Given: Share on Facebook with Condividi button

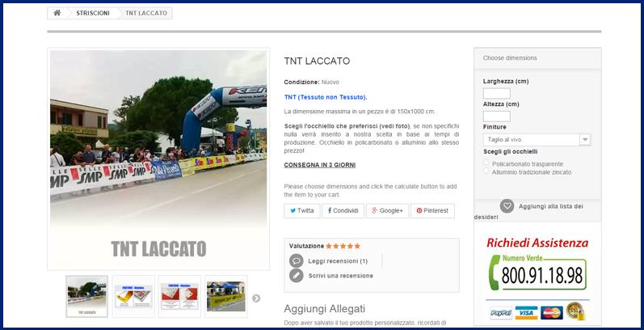Looking at the screenshot, I should (343, 210).
